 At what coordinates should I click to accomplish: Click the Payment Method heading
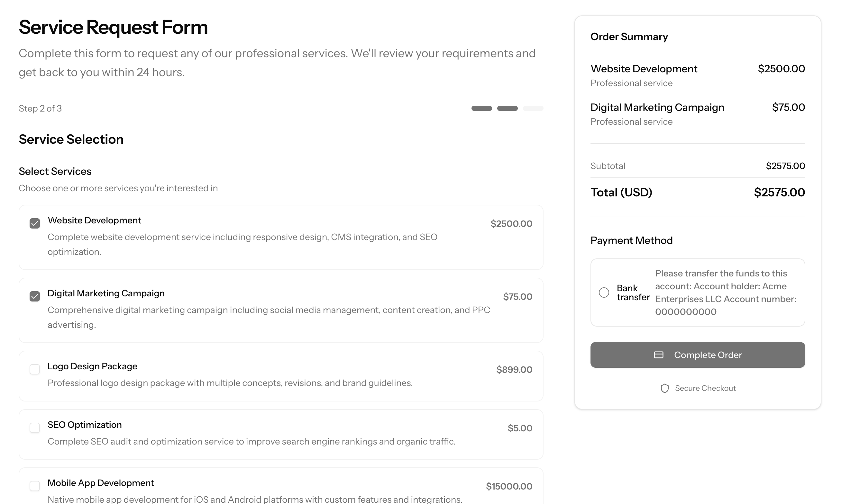coord(631,240)
